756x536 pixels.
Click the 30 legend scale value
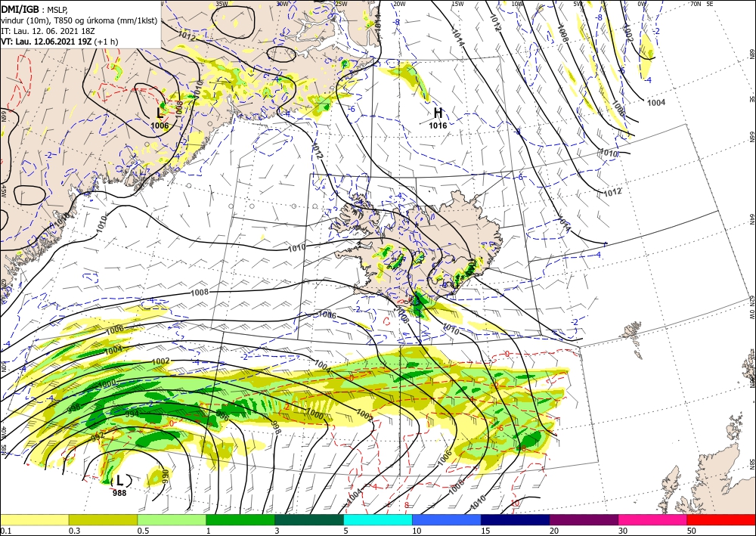point(623,531)
